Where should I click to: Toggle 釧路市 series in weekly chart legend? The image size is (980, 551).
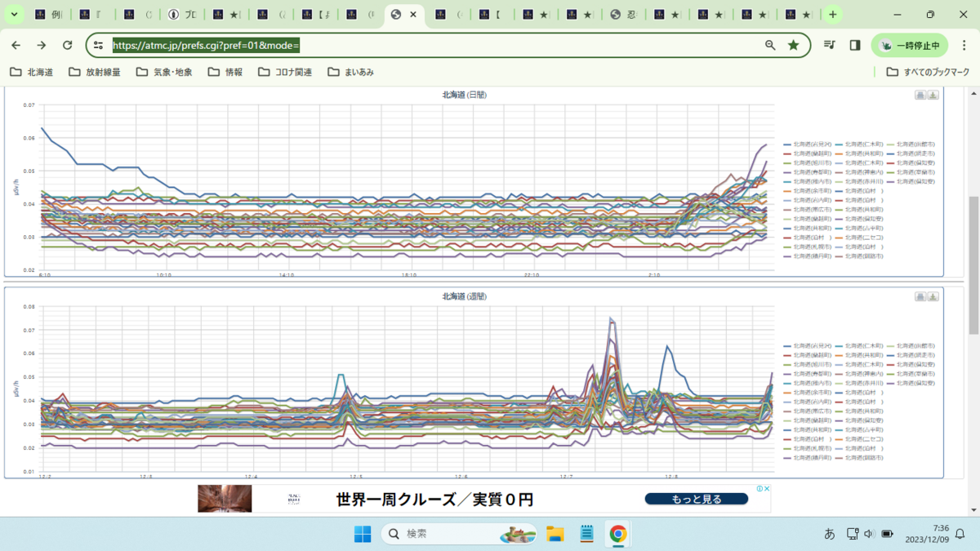point(859,458)
